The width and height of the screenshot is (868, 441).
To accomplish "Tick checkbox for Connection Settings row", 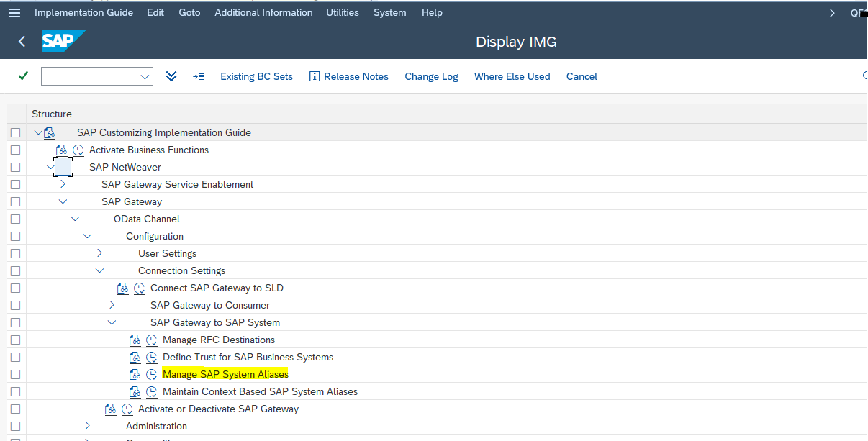I will (x=15, y=270).
